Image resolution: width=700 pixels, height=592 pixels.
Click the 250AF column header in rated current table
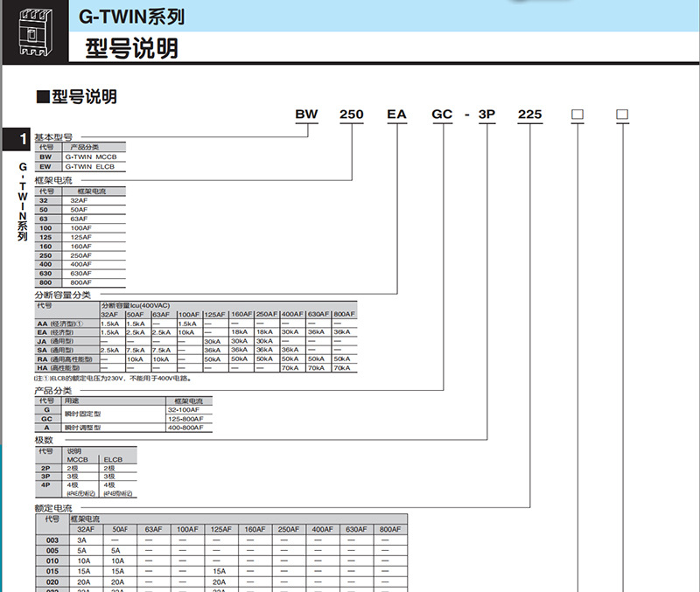click(289, 529)
